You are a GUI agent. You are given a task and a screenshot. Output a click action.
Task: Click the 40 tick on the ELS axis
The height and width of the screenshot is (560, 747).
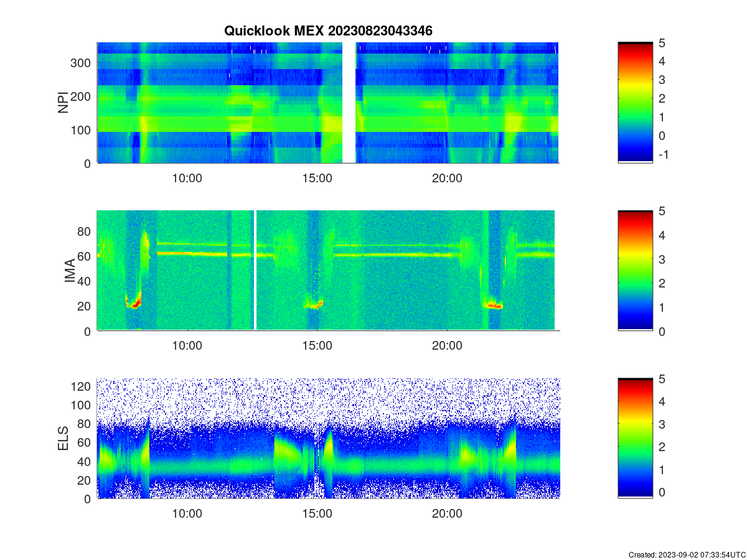click(x=85, y=461)
